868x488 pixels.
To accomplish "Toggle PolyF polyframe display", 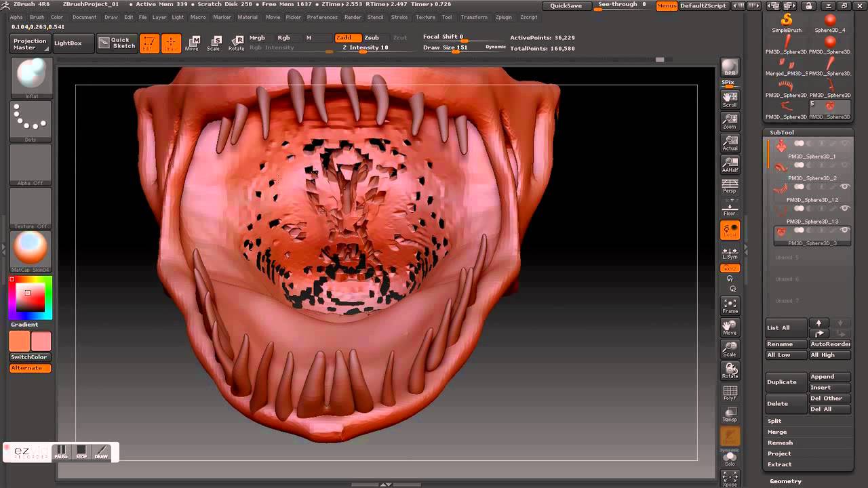I will click(x=730, y=392).
